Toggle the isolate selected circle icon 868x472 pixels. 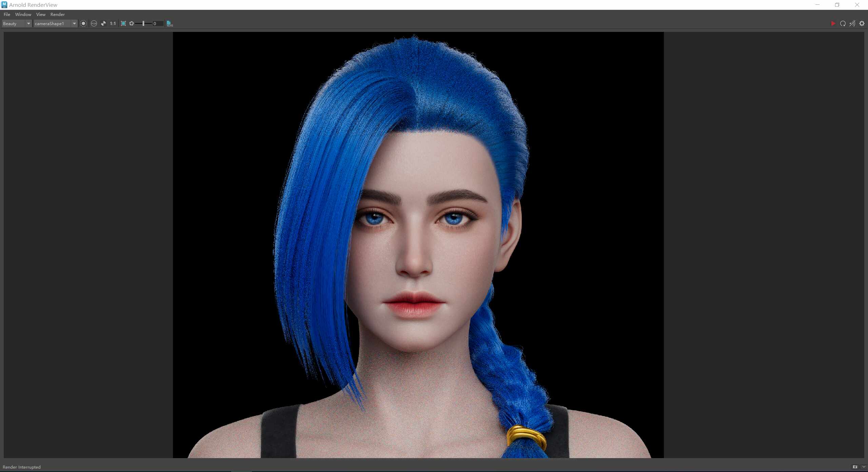[x=83, y=23]
